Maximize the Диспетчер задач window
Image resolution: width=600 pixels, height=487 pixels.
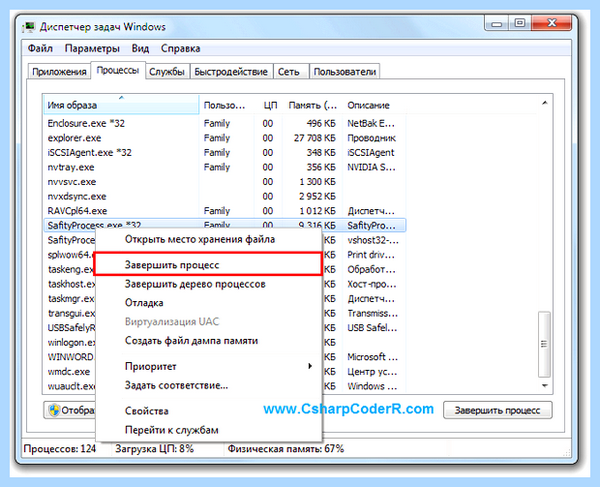pyautogui.click(x=519, y=23)
